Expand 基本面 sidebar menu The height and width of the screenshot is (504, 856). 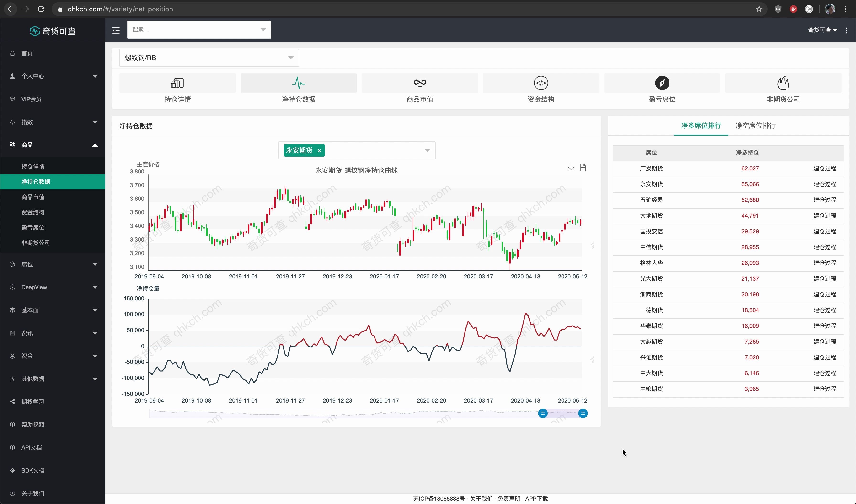(x=53, y=310)
